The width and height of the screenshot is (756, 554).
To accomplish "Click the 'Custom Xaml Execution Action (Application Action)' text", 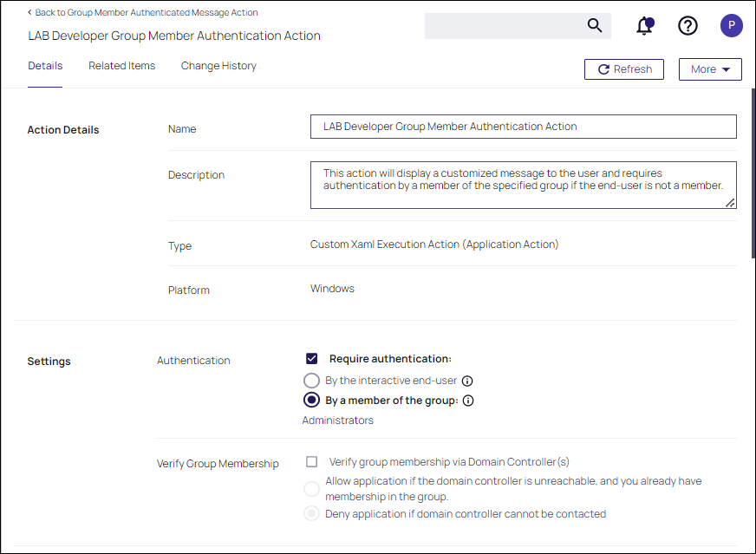I will (x=434, y=244).
